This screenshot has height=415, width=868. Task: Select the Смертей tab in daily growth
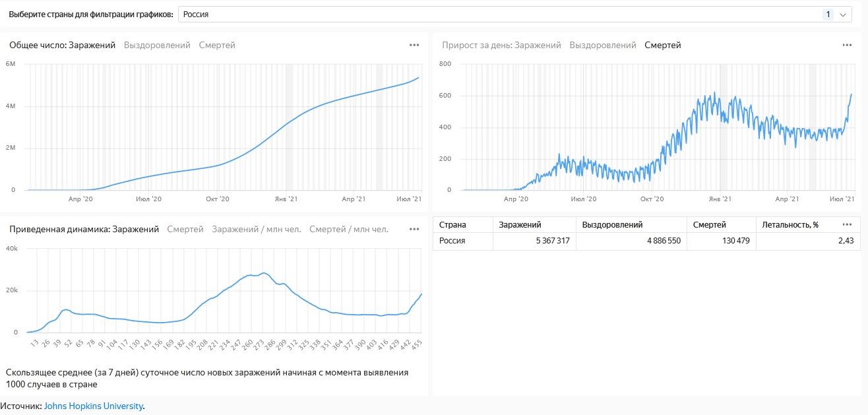(663, 45)
